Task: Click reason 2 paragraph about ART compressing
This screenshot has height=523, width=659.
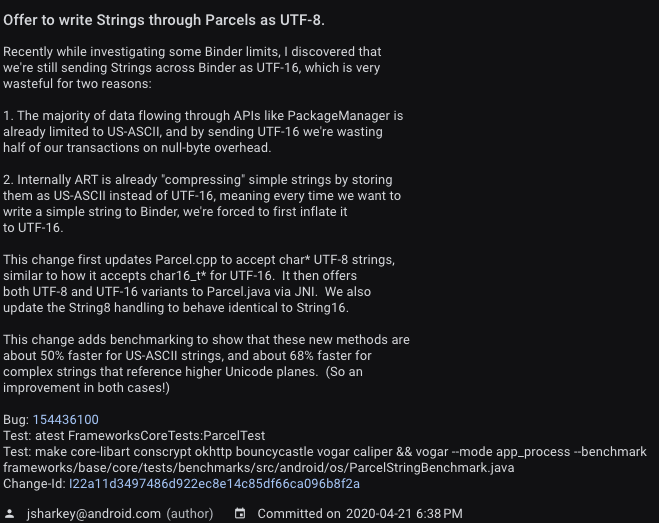Action: pos(202,204)
